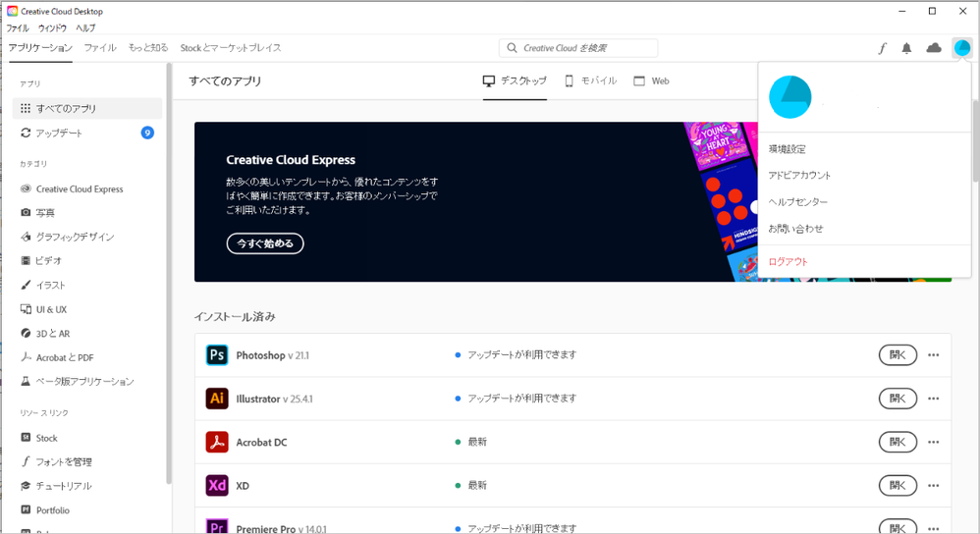
Task: Open the notifications bell
Action: (x=906, y=48)
